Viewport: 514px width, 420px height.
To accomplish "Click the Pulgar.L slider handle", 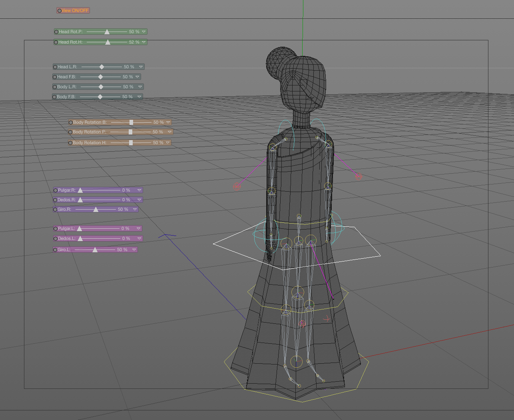I will 80,228.
